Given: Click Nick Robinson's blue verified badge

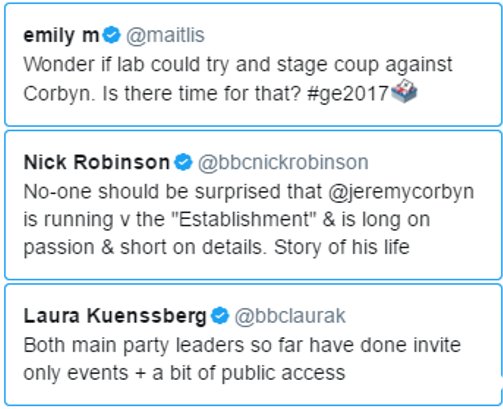Looking at the screenshot, I should pyautogui.click(x=183, y=162).
